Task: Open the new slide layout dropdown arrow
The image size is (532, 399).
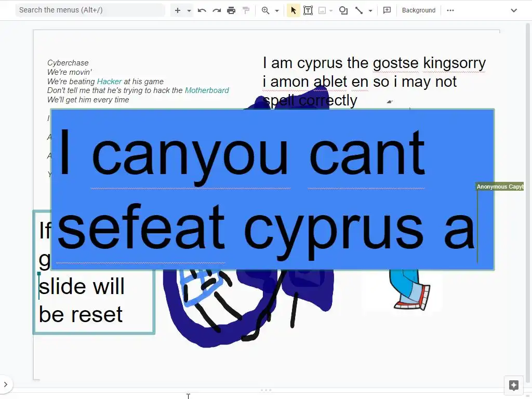Action: coord(189,11)
